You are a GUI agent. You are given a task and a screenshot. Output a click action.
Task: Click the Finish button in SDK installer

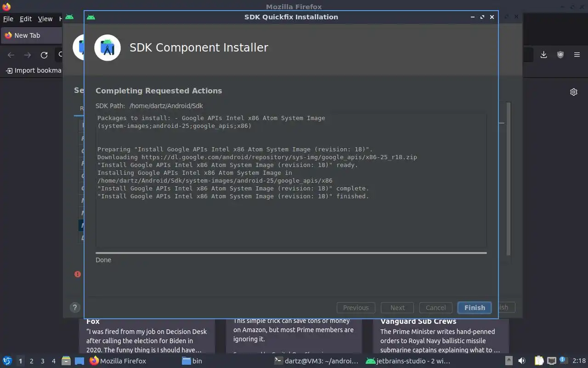click(x=475, y=308)
